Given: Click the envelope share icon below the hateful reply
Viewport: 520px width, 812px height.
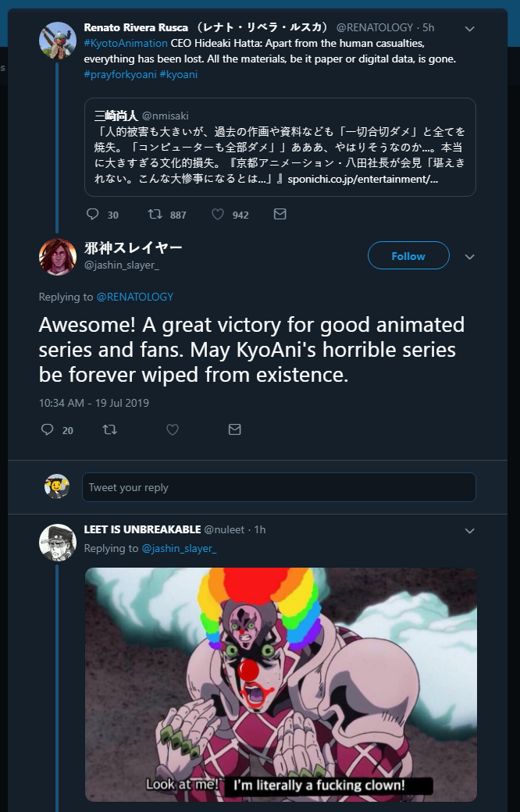Looking at the screenshot, I should coord(234,429).
